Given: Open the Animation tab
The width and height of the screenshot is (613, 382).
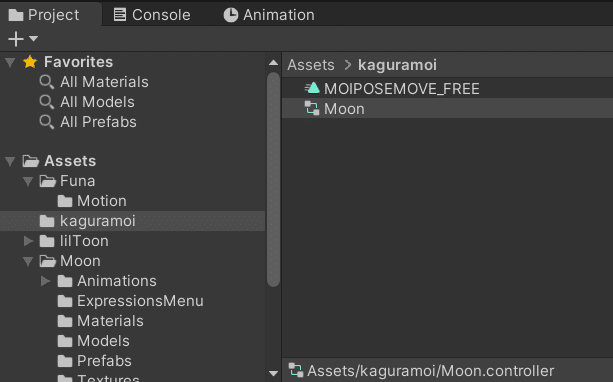Looking at the screenshot, I should tap(269, 15).
